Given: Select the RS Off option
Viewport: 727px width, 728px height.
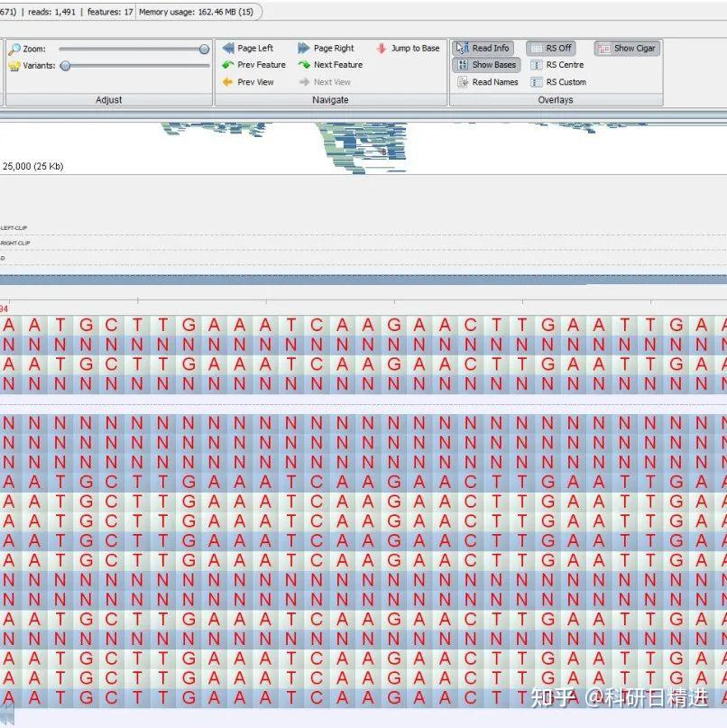Looking at the screenshot, I should point(551,48).
